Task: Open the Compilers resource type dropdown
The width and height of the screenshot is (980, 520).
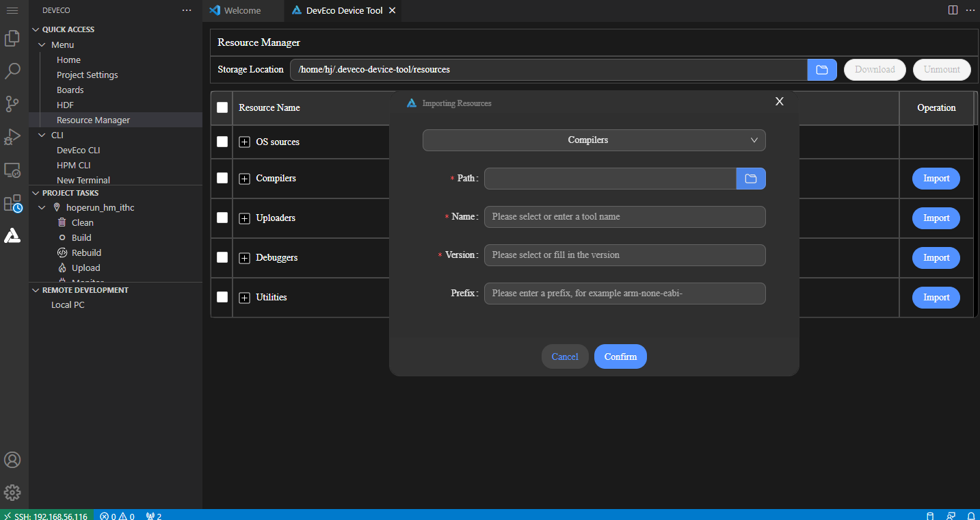Action: [x=594, y=140]
